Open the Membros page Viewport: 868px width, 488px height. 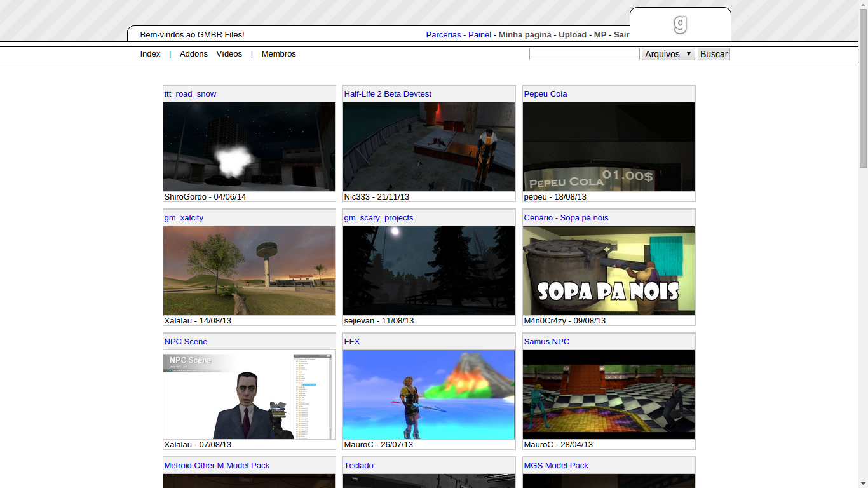pyautogui.click(x=278, y=54)
